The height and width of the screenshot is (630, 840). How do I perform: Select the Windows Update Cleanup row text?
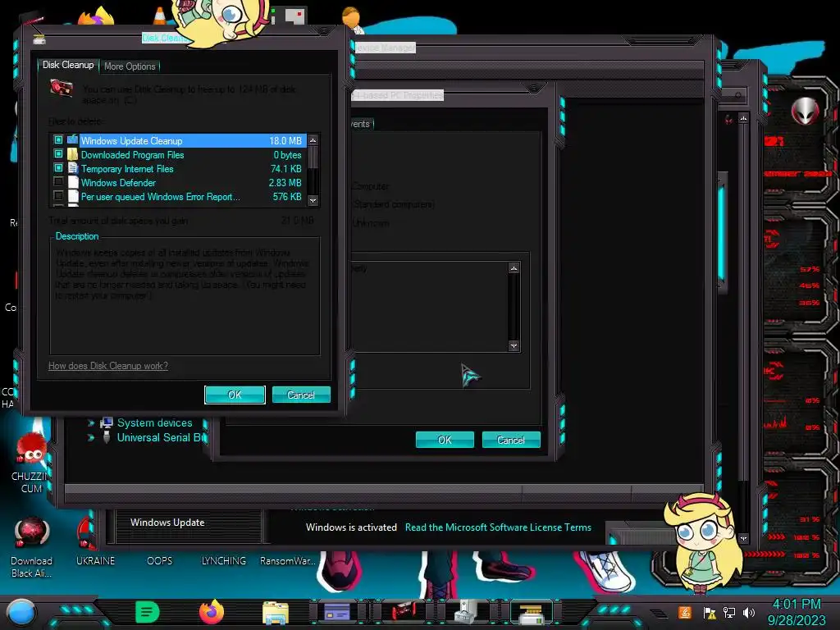tap(132, 141)
